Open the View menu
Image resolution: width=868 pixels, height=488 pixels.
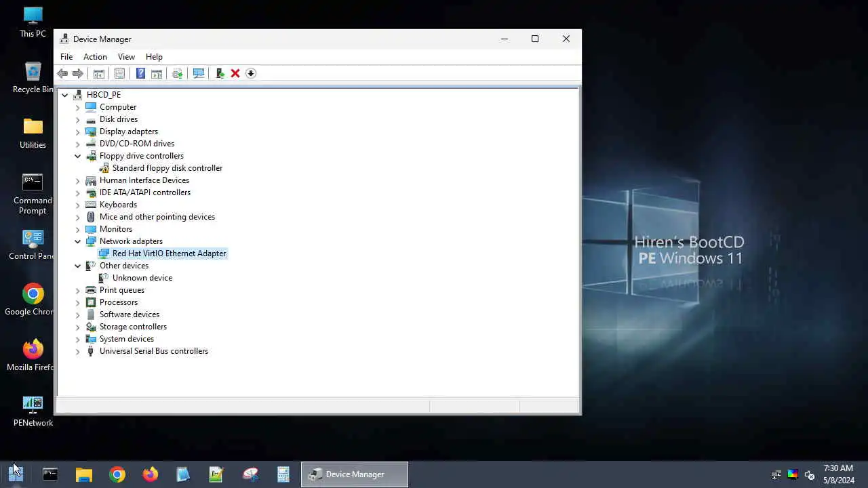point(126,57)
